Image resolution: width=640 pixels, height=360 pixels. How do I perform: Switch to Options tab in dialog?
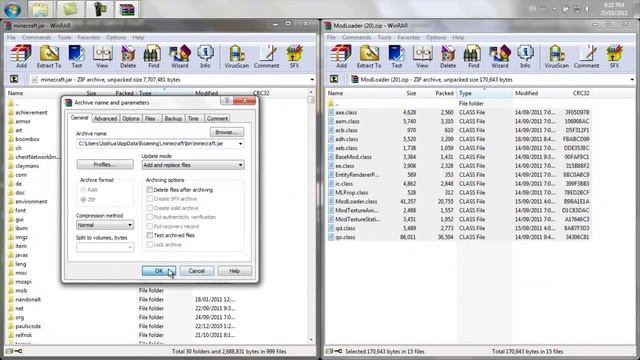coord(131,118)
